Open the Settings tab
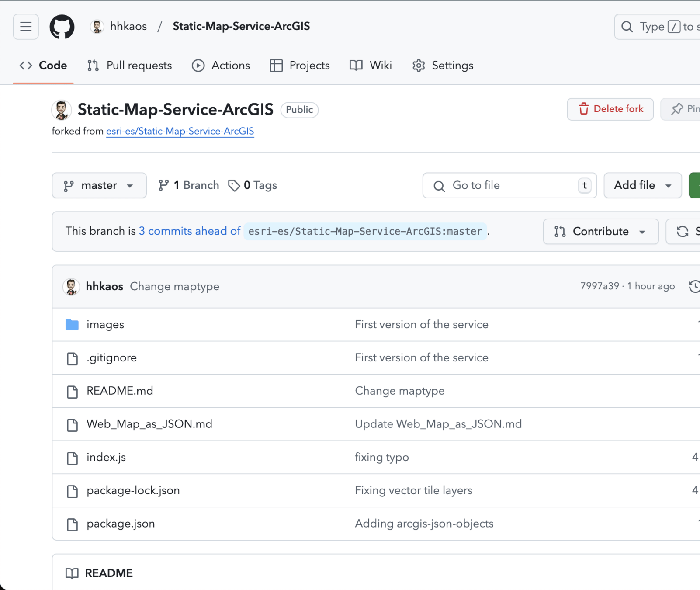 click(443, 66)
